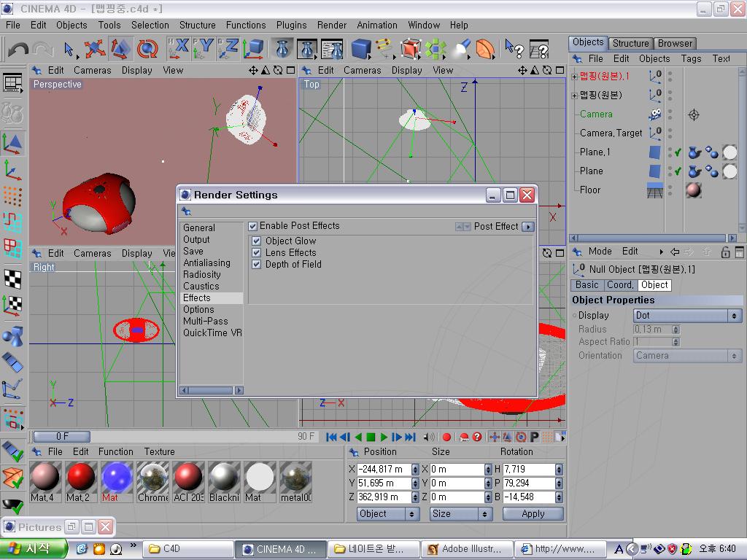Image resolution: width=747 pixels, height=560 pixels.
Task: Click the Camera object's target tag icon
Action: [x=694, y=114]
